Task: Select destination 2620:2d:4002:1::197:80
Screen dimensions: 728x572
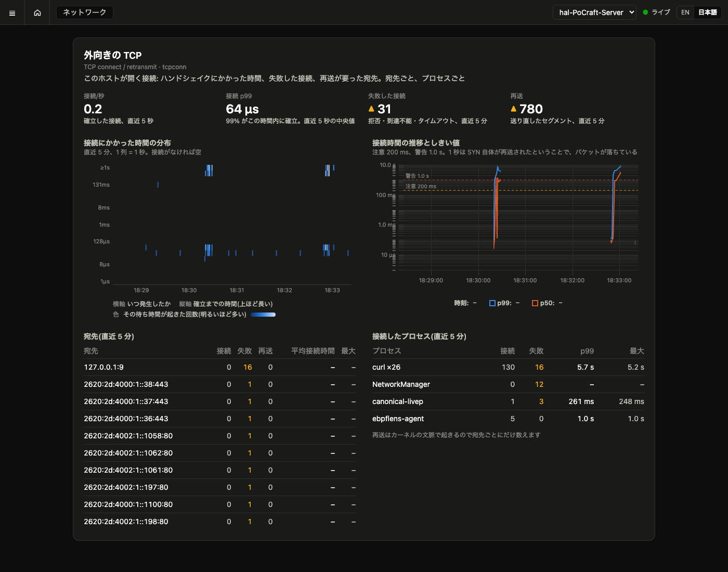Action: [219, 487]
